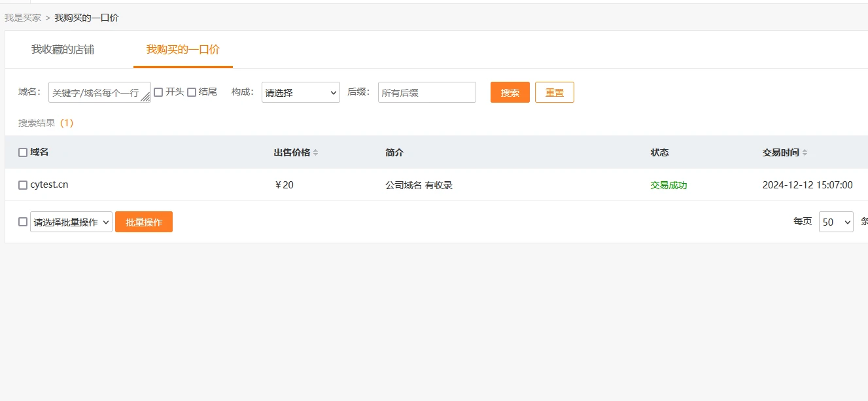The image size is (868, 401).
Task: Open the 每页 50 page-size dropdown
Action: [835, 222]
